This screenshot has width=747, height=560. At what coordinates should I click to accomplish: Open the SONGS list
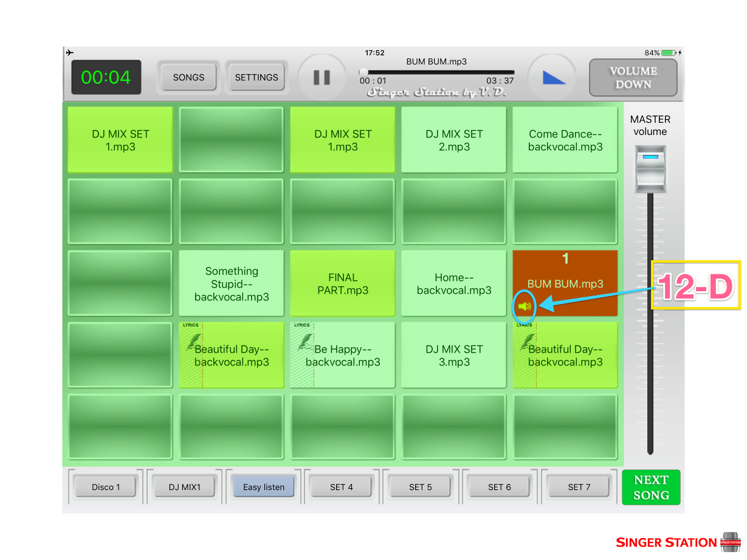[x=188, y=77]
